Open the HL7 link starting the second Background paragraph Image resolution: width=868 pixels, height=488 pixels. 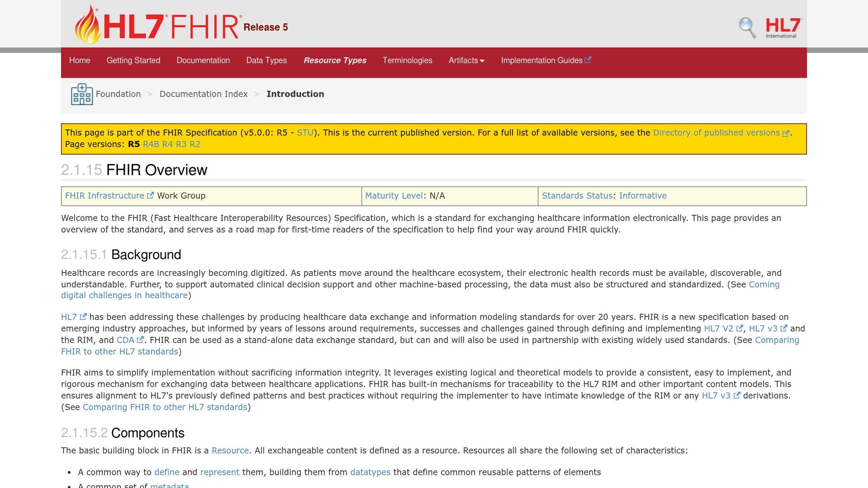(69, 317)
